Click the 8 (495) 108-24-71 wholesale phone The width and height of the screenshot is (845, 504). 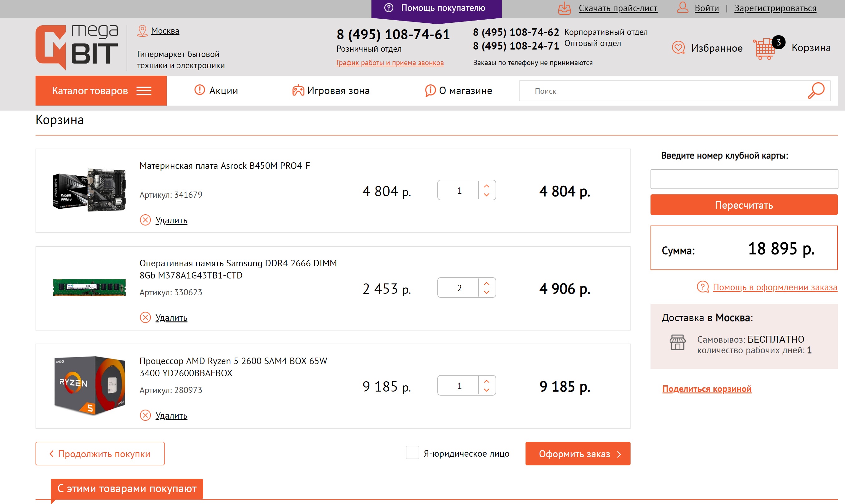pos(516,46)
